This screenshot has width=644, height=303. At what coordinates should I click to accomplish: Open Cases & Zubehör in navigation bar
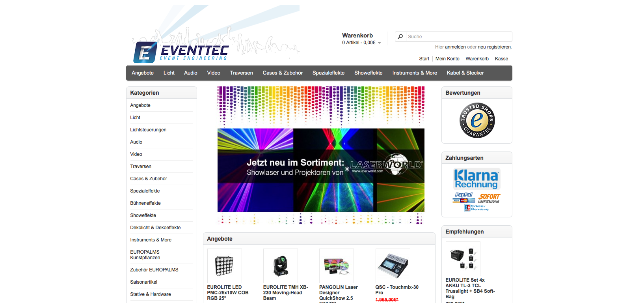pos(283,73)
